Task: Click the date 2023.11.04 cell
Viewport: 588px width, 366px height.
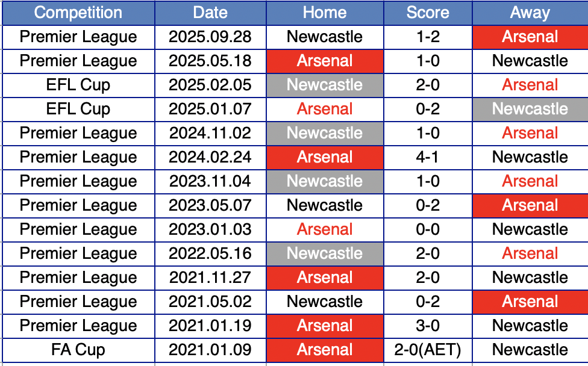Action: pyautogui.click(x=210, y=181)
